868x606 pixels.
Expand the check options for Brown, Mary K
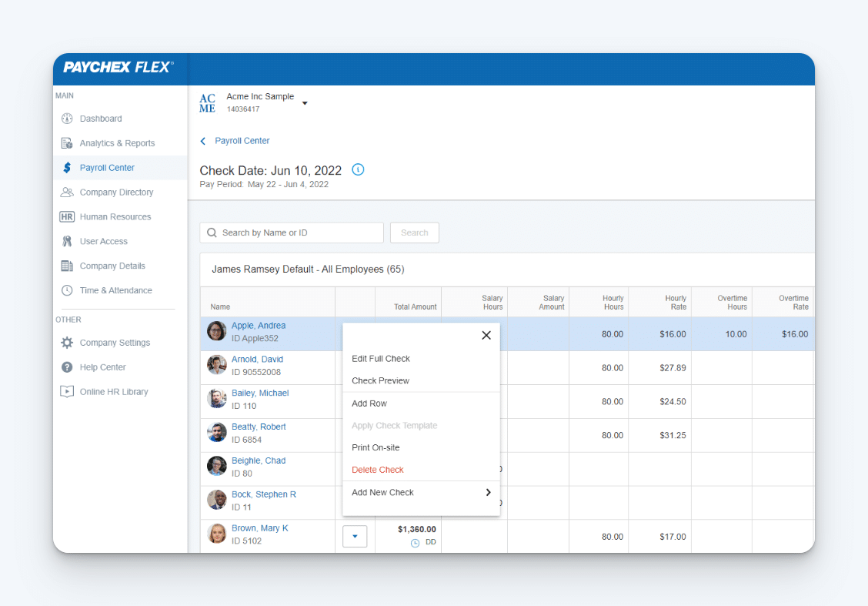pos(355,536)
